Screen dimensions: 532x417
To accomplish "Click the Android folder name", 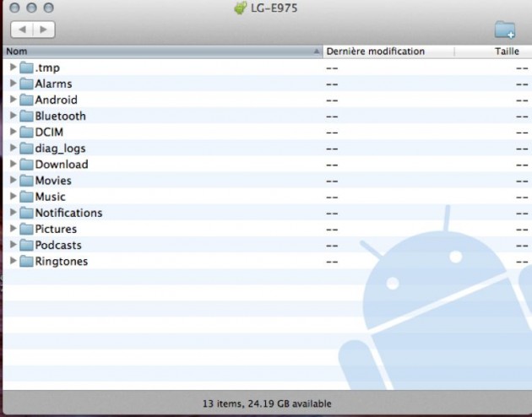I will coord(57,100).
